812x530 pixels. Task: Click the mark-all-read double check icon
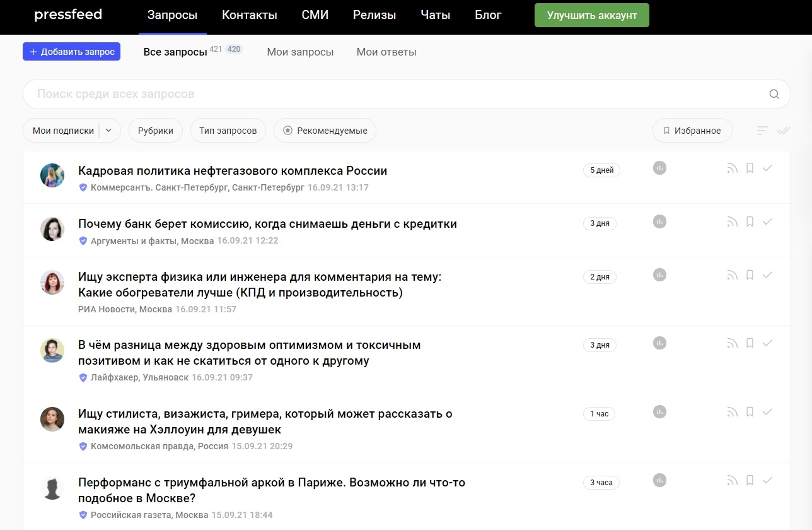click(784, 131)
